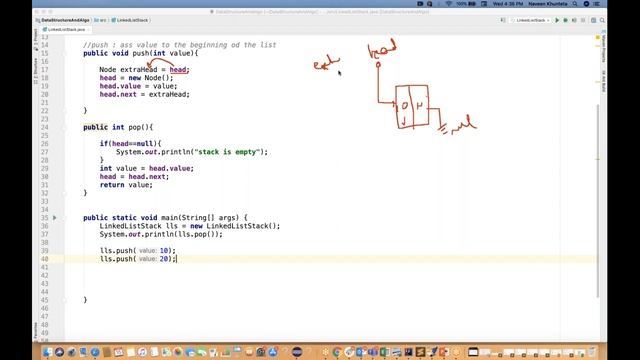Open Safari compass icon in Dock
This screenshot has width=640, height=360.
point(95,352)
